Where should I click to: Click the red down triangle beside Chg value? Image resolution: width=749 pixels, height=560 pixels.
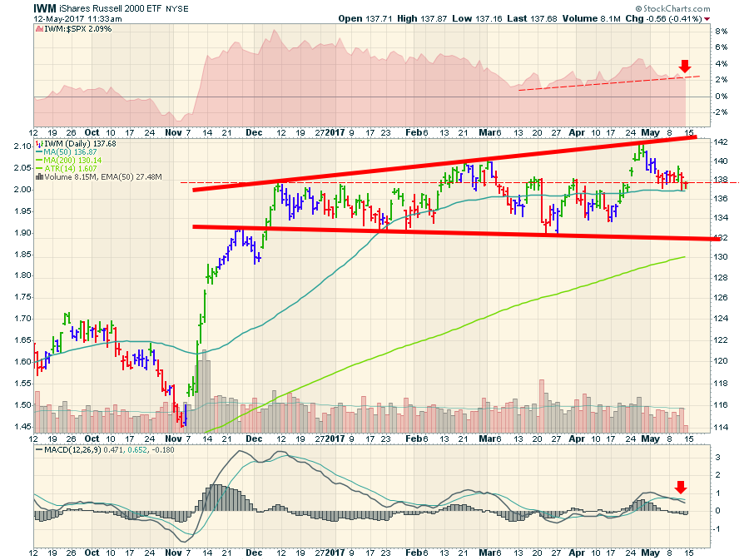click(707, 17)
